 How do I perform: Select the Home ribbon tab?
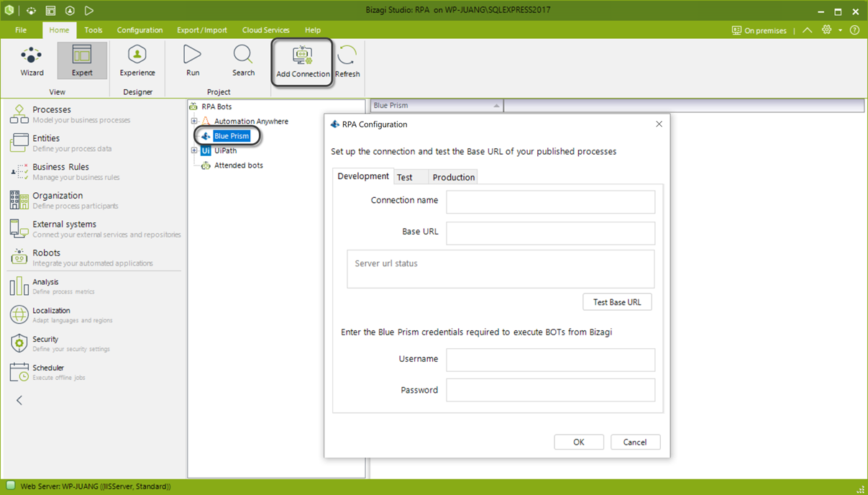point(59,30)
